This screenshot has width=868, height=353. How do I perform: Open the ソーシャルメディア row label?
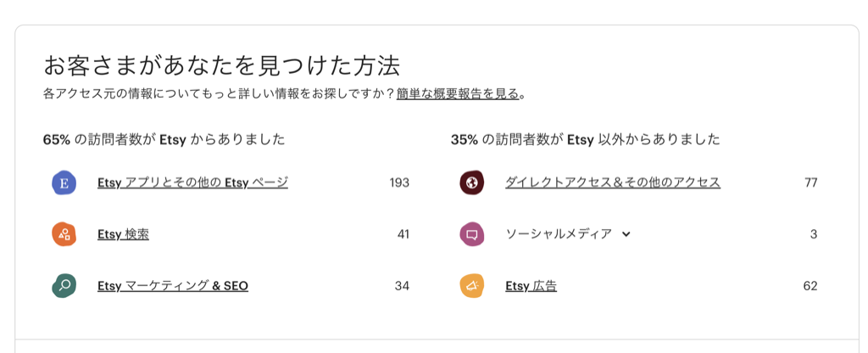559,234
